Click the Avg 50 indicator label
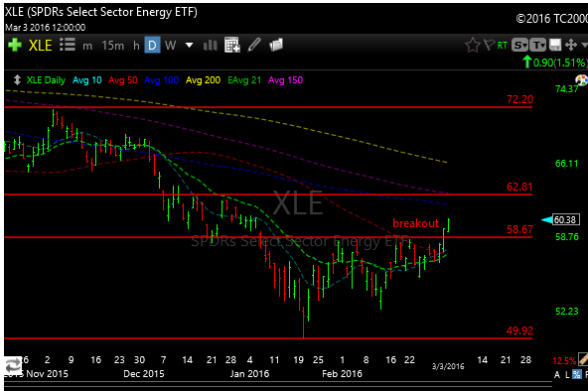588x391 pixels. (x=122, y=80)
